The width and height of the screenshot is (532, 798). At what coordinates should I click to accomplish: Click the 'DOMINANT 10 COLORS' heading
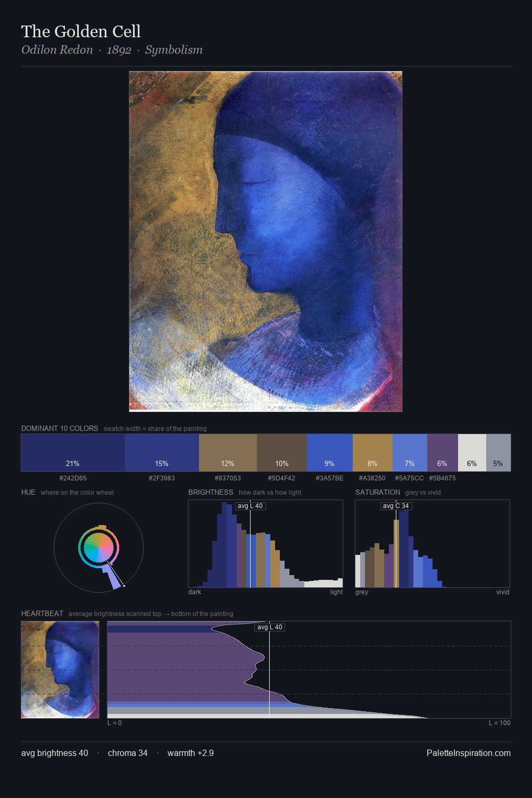[60, 429]
